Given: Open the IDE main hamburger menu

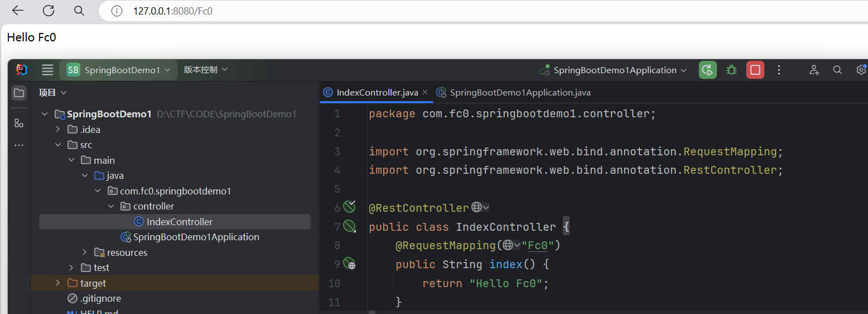Looking at the screenshot, I should click(47, 70).
